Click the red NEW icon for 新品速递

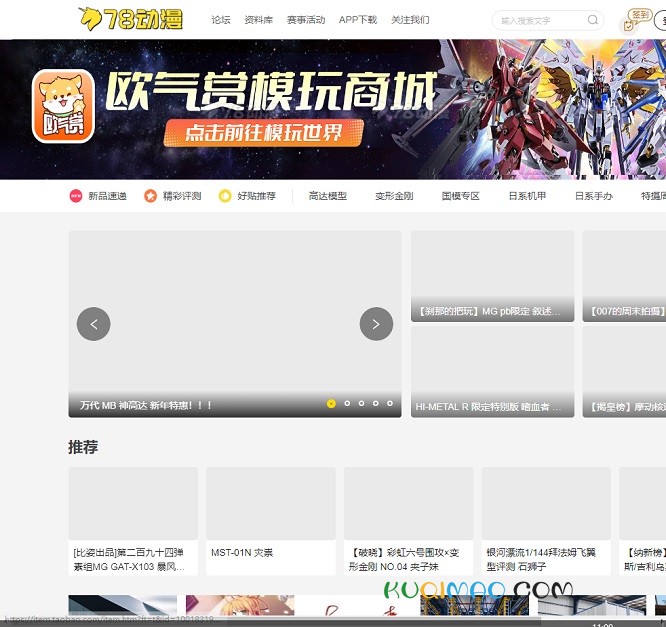point(76,196)
